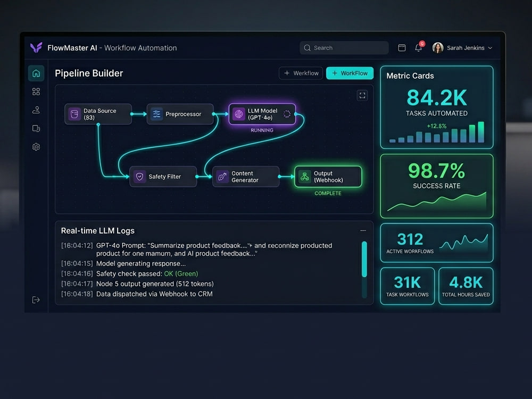This screenshot has height=399, width=532.
Task: Open the 84.2K Tasks Automated card
Action: pyautogui.click(x=437, y=107)
